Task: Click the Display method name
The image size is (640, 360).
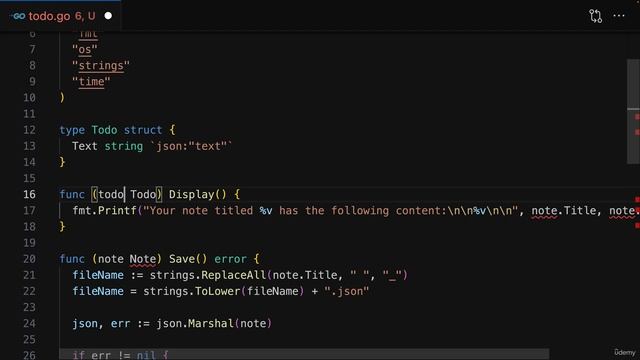Action: pos(191,194)
